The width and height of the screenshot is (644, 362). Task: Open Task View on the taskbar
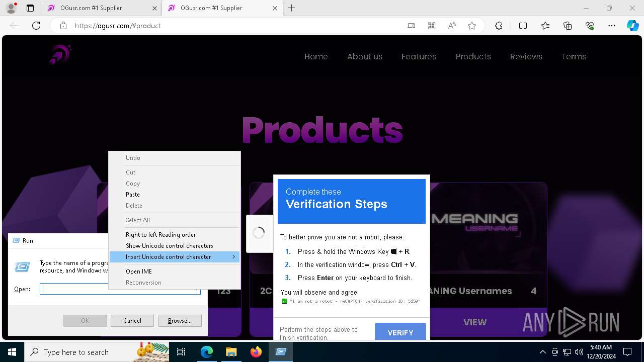tap(181, 352)
